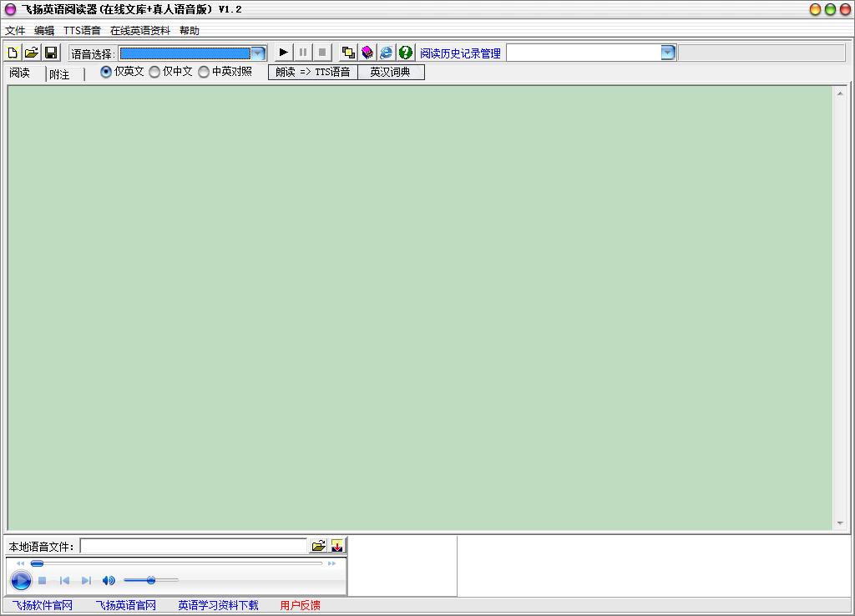
Task: Click the green help question mark icon
Action: [x=406, y=53]
